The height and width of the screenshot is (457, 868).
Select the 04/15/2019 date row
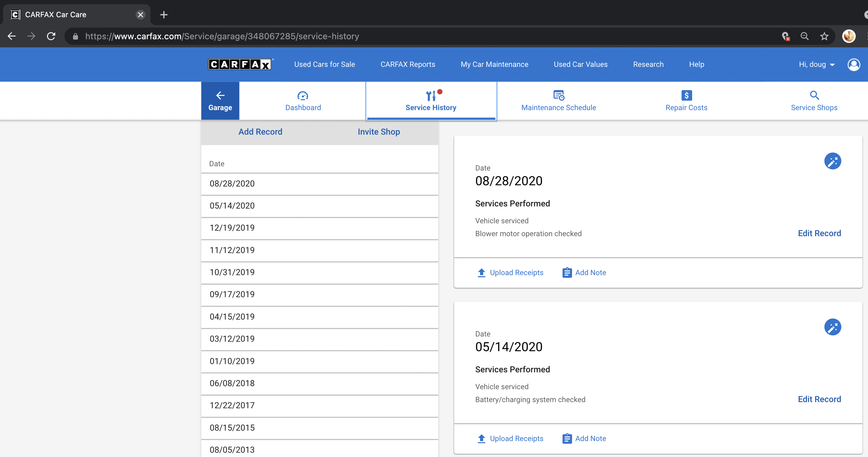pyautogui.click(x=320, y=317)
